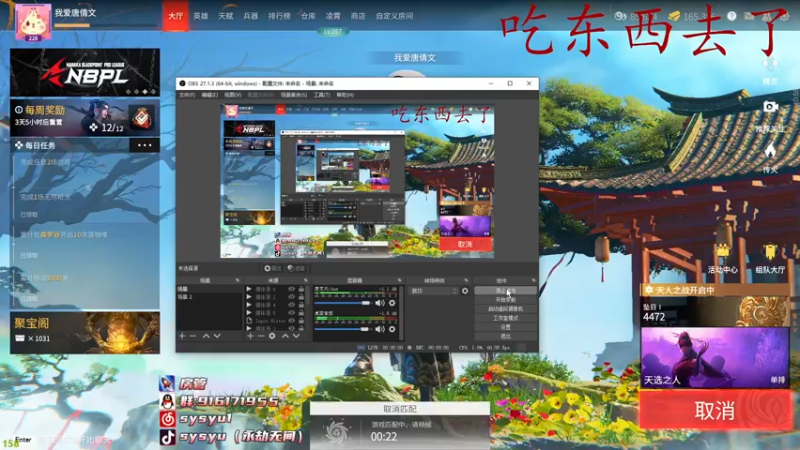Click the gold bar currency icon
Viewport: 800px width, 450px height.
pos(674,16)
